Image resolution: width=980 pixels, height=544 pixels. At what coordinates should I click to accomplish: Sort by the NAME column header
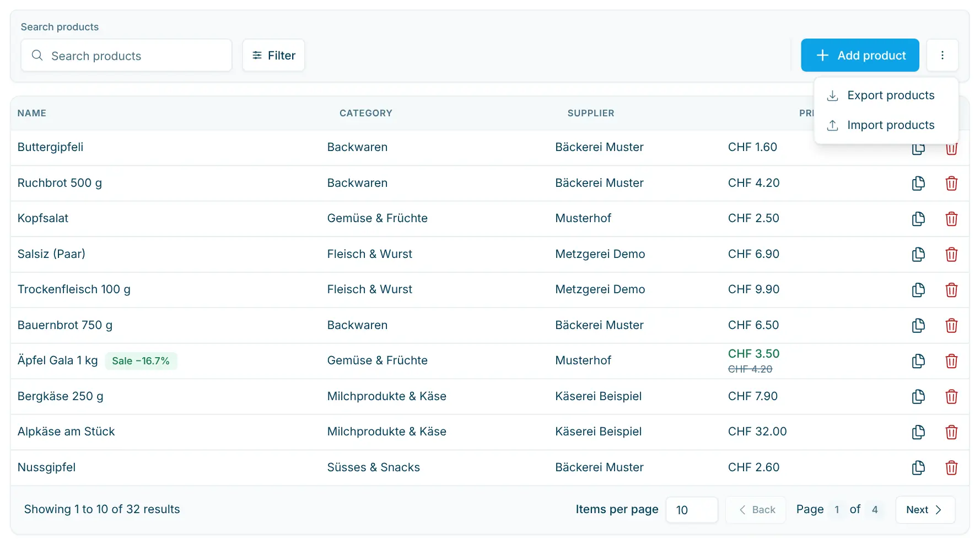[32, 113]
